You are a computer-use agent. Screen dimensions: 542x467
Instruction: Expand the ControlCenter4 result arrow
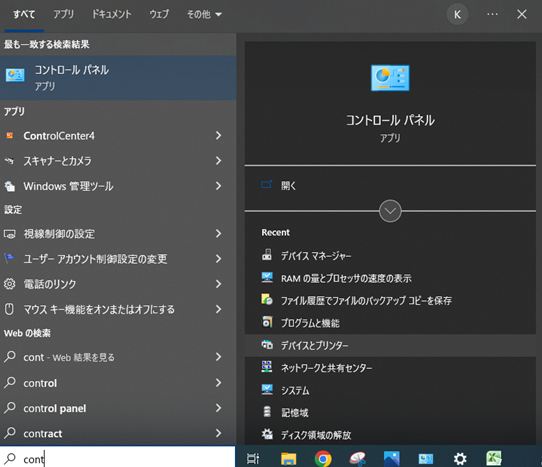218,136
